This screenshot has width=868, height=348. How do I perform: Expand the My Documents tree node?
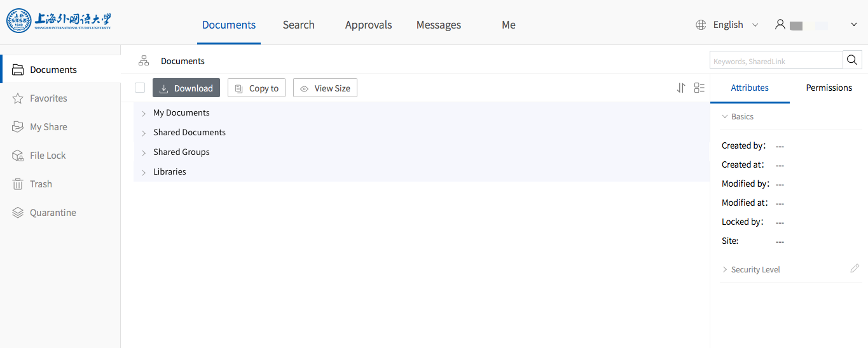click(144, 113)
